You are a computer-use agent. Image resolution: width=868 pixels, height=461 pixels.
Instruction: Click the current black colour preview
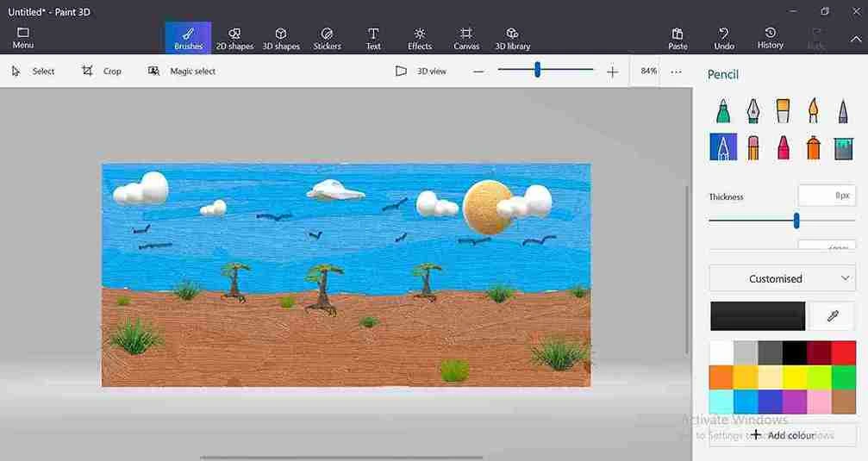click(x=758, y=315)
